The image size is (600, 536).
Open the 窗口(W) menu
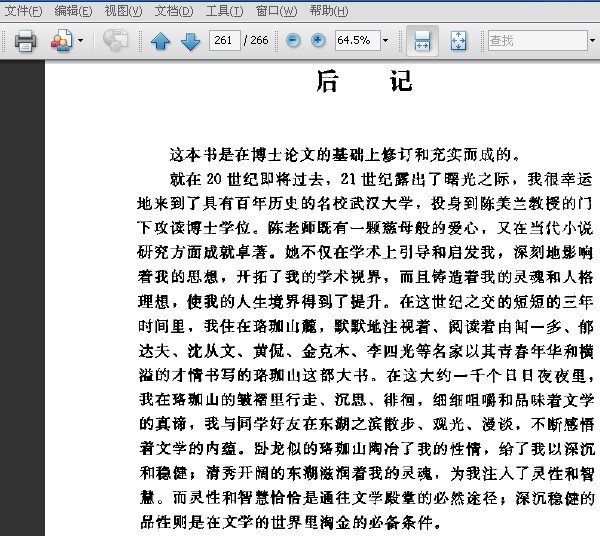coord(276,11)
